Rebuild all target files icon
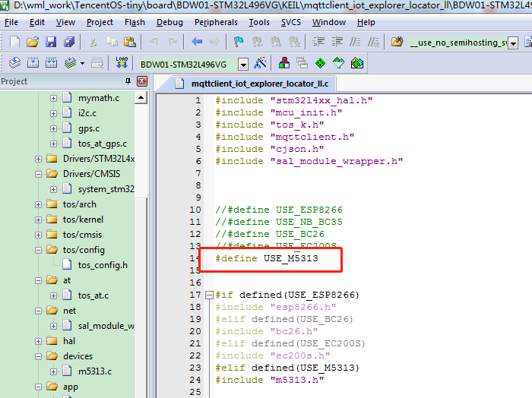The width and height of the screenshot is (532, 398). pos(51,63)
